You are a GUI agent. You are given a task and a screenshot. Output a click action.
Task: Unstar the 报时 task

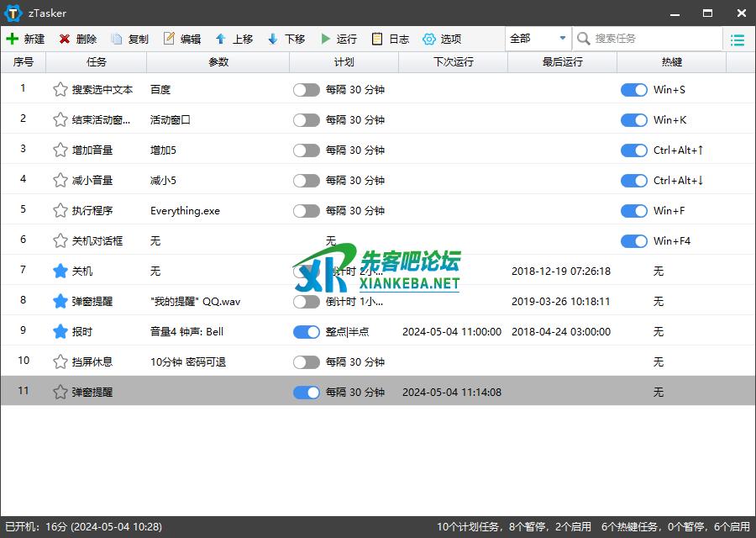pyautogui.click(x=60, y=332)
